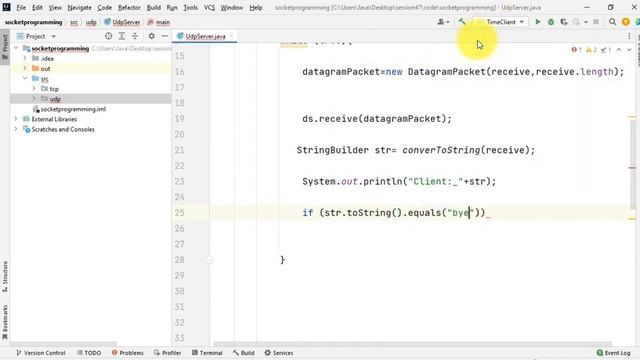Open the Tools menu

pyautogui.click(x=190, y=8)
